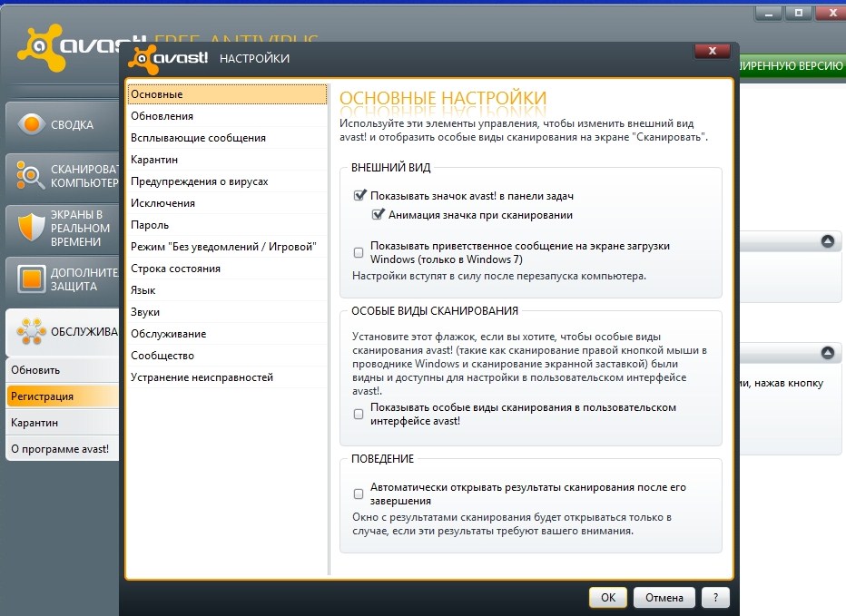Open the Дополнительная защита orange square icon
The height and width of the screenshot is (616, 846).
coord(32,278)
